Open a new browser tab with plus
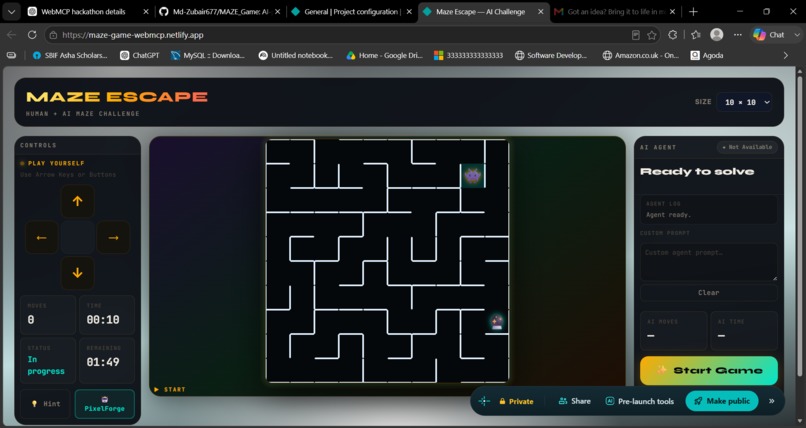This screenshot has height=428, width=806. [693, 12]
